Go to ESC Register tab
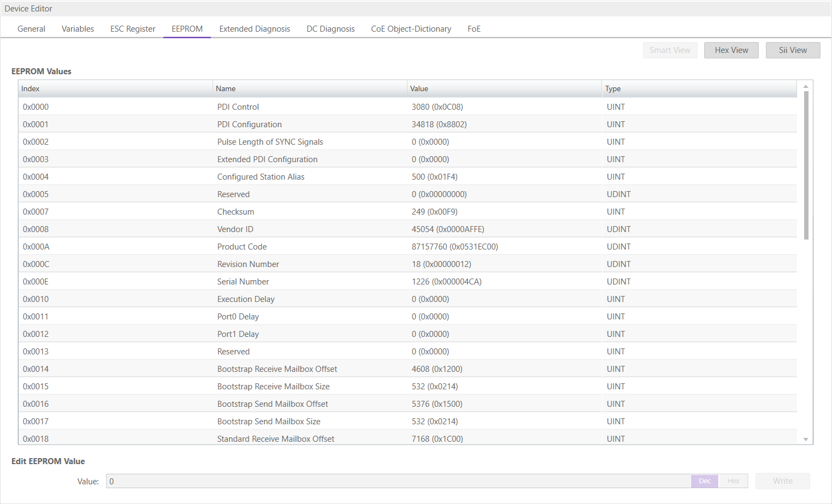832x504 pixels. [x=133, y=29]
